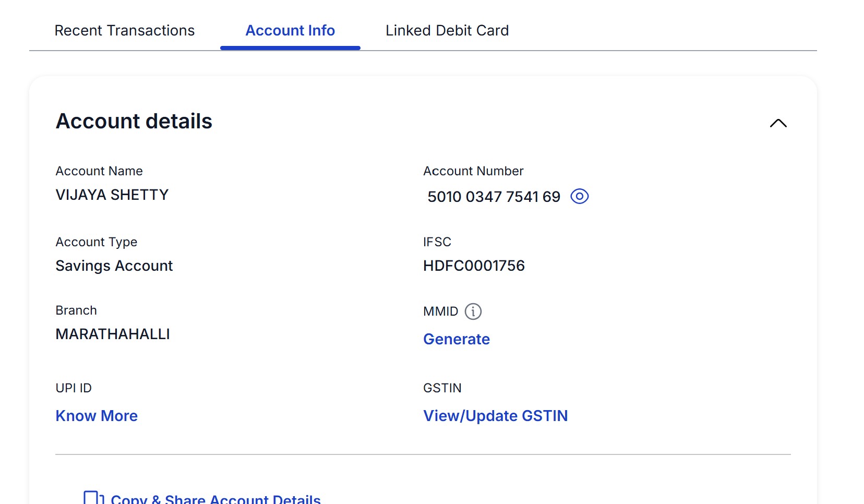Image resolution: width=864 pixels, height=504 pixels.
Task: Open Know More link for UPI ID
Action: pyautogui.click(x=97, y=416)
